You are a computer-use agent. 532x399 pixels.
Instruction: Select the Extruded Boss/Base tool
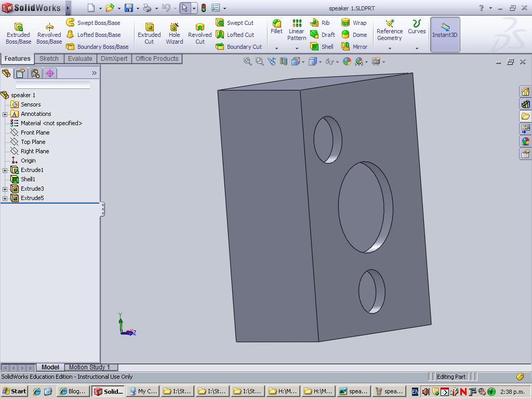(x=18, y=33)
